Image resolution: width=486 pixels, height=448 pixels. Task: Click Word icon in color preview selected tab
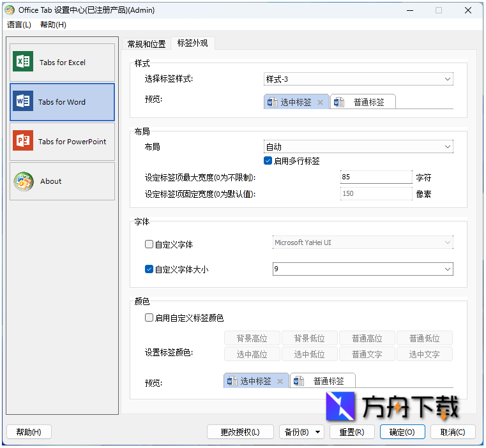[x=232, y=381]
